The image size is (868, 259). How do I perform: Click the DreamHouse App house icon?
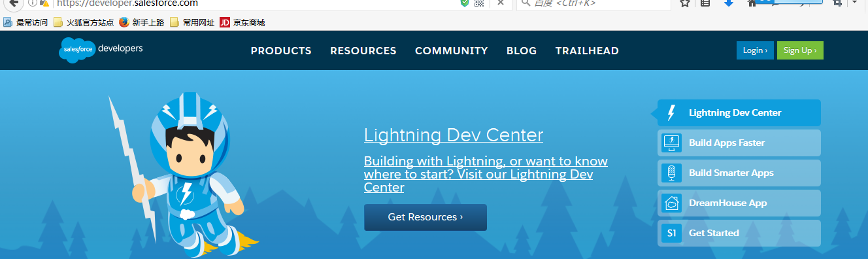(671, 203)
